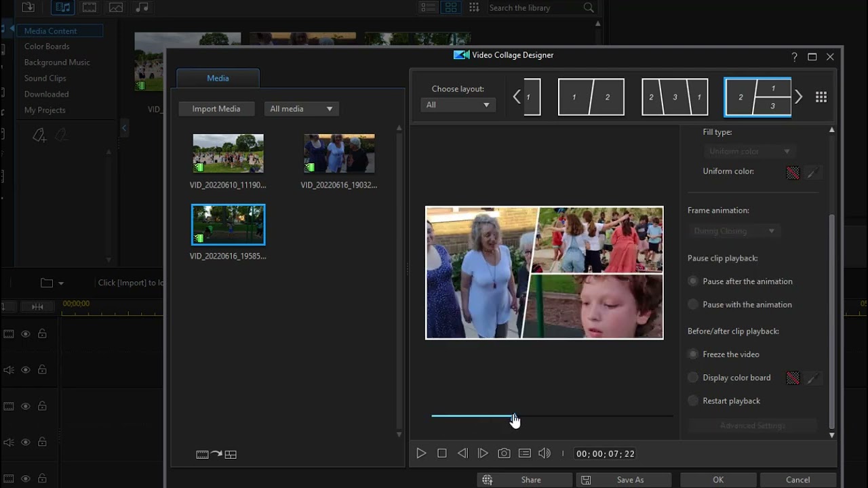This screenshot has height=488, width=868.
Task: Choose Restart playback option
Action: coord(724,401)
